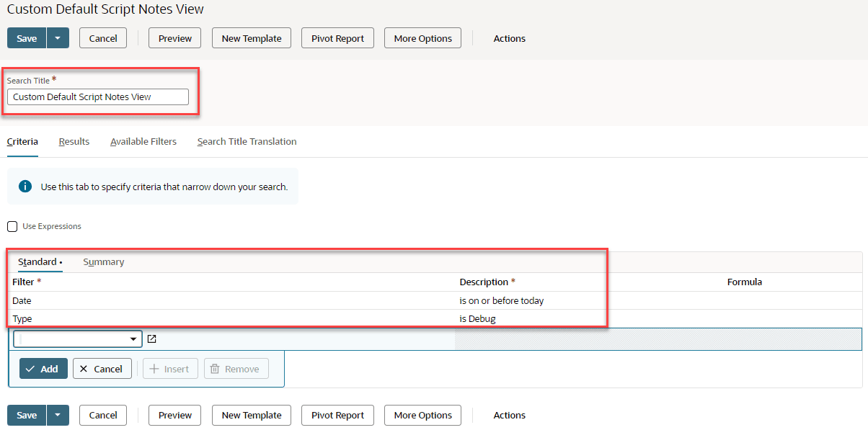Viewport: 868px width, 430px height.
Task: Click the top New Template button
Action: (x=252, y=38)
